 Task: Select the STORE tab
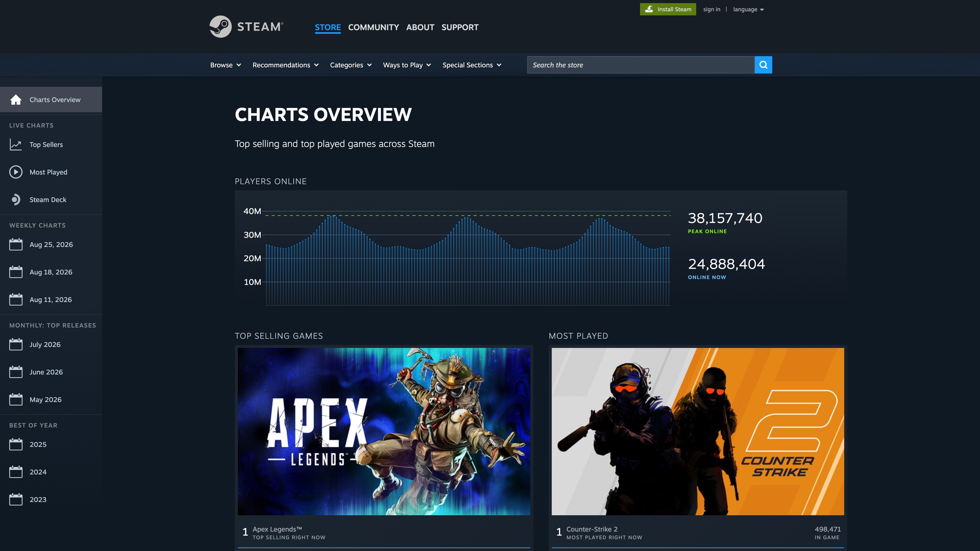pos(328,27)
